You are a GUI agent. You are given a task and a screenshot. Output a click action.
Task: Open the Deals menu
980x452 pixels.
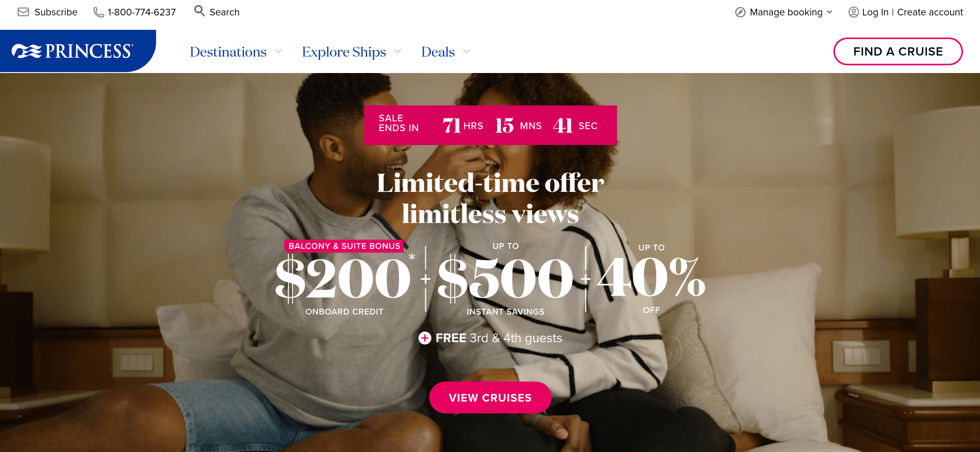(x=438, y=52)
